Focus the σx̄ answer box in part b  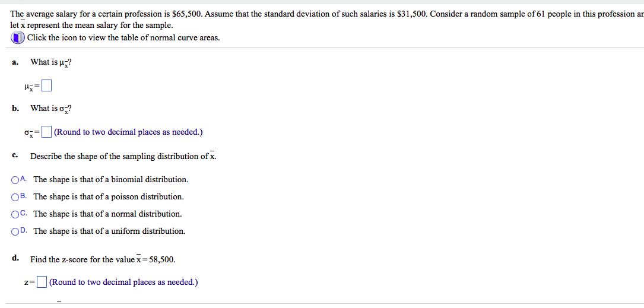click(x=47, y=132)
